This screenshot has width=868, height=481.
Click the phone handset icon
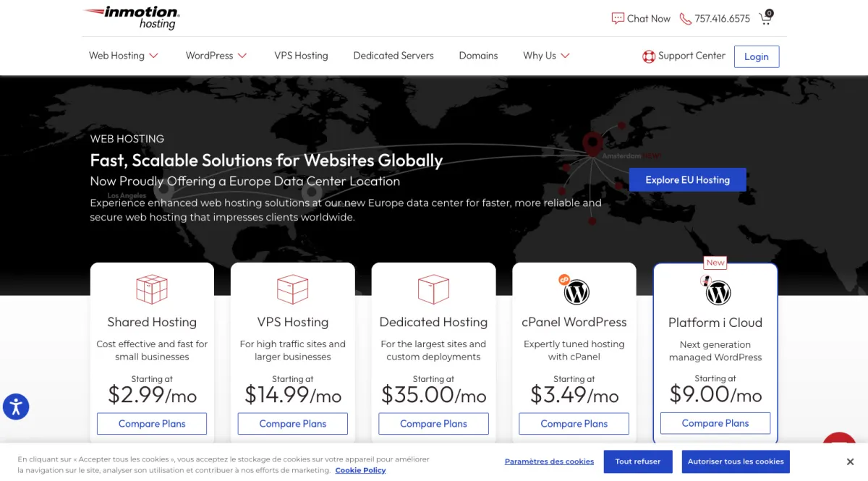[685, 19]
